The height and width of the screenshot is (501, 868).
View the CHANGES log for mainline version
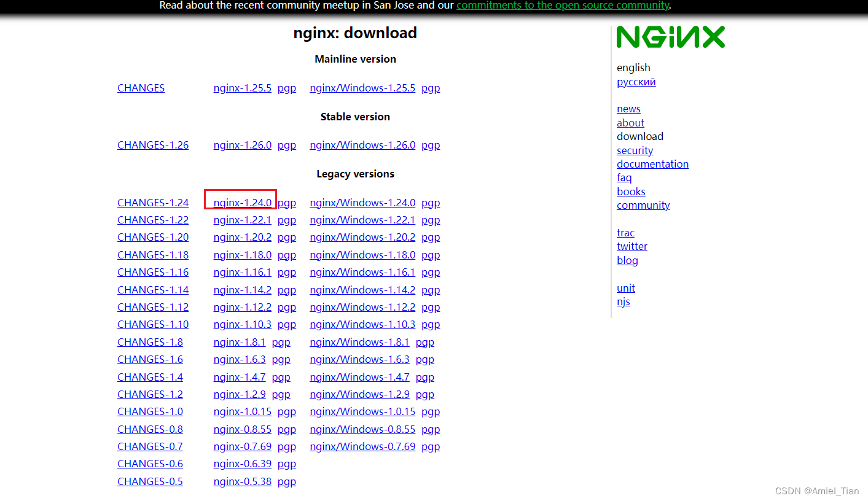click(141, 88)
